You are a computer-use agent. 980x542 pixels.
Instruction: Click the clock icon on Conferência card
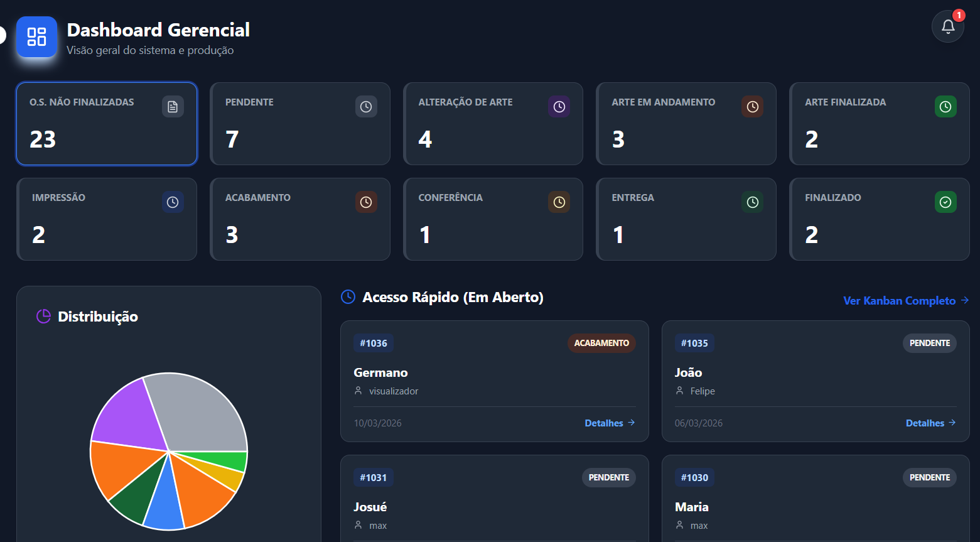pos(559,202)
